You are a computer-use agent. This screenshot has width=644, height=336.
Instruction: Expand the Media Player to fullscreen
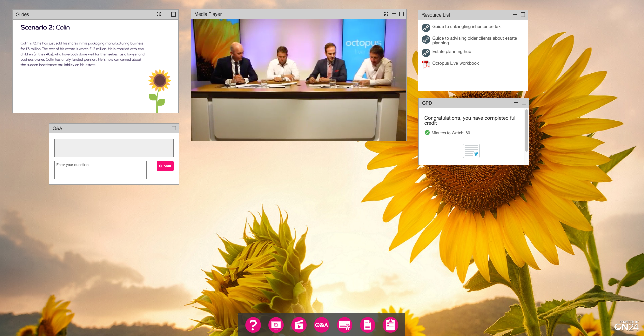coord(386,14)
